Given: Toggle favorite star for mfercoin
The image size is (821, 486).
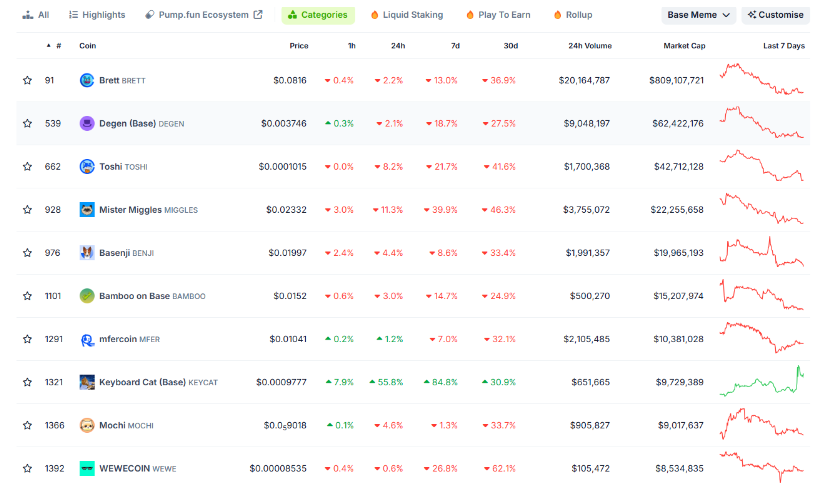Looking at the screenshot, I should coord(27,339).
